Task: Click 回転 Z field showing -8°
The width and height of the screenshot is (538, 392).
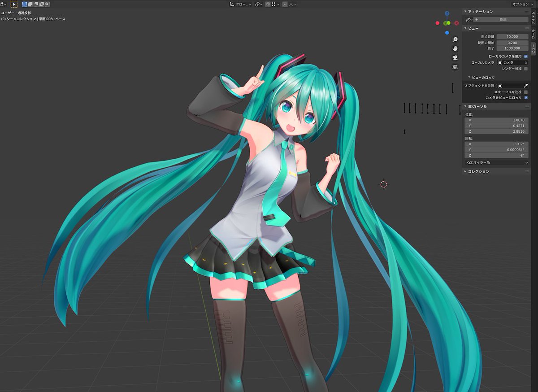Action: click(x=496, y=155)
